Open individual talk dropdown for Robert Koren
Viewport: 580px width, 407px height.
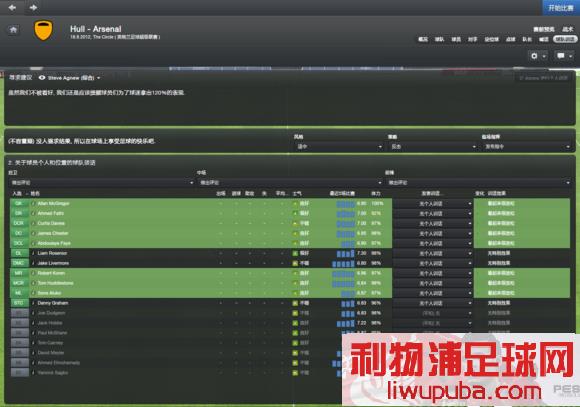(433, 273)
